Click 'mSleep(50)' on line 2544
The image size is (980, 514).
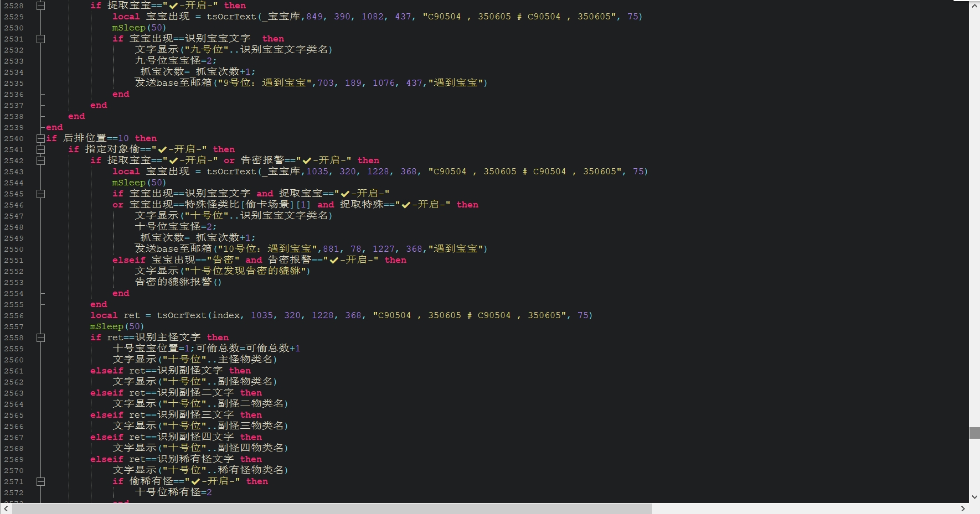point(139,183)
